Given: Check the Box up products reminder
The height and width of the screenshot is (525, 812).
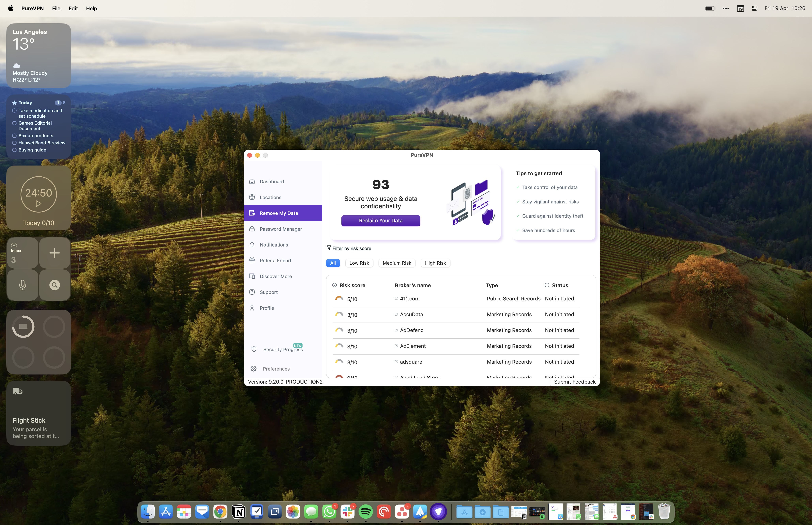Looking at the screenshot, I should tap(14, 136).
